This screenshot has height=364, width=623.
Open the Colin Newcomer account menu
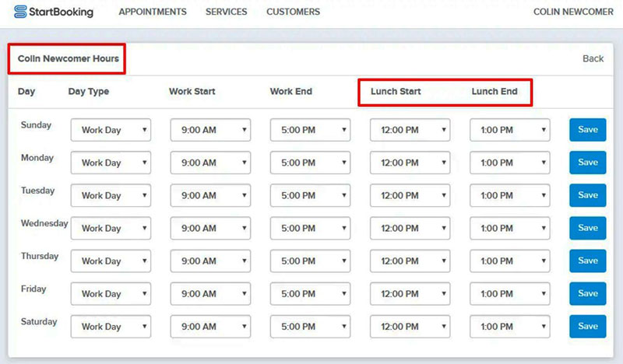coord(573,12)
